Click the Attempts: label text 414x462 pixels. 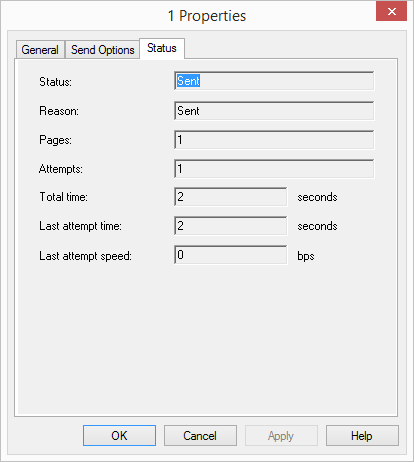[x=61, y=169]
